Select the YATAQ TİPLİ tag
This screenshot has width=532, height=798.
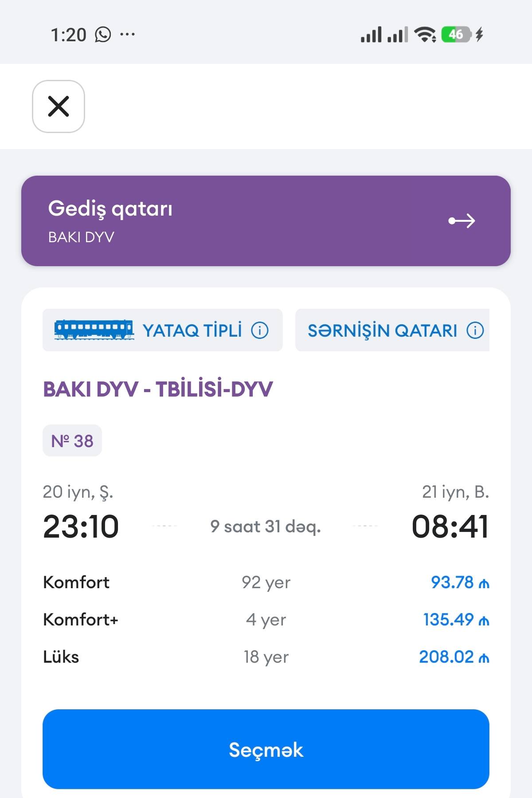162,330
